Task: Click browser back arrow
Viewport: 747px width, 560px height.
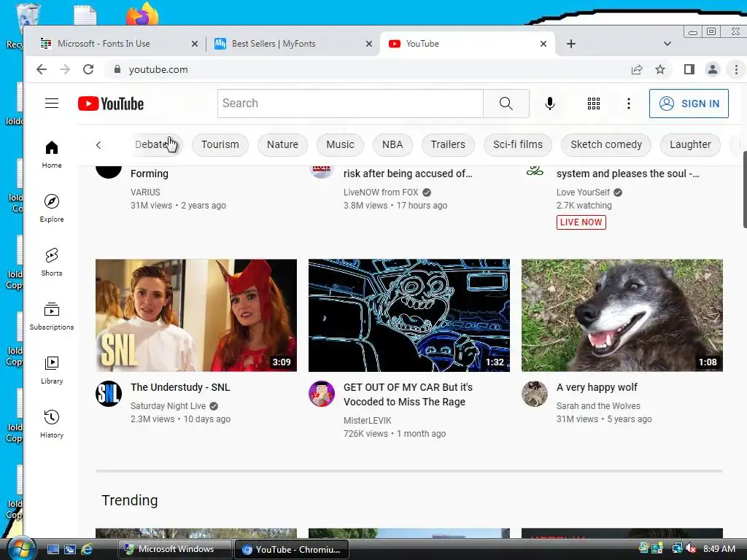Action: [42, 69]
